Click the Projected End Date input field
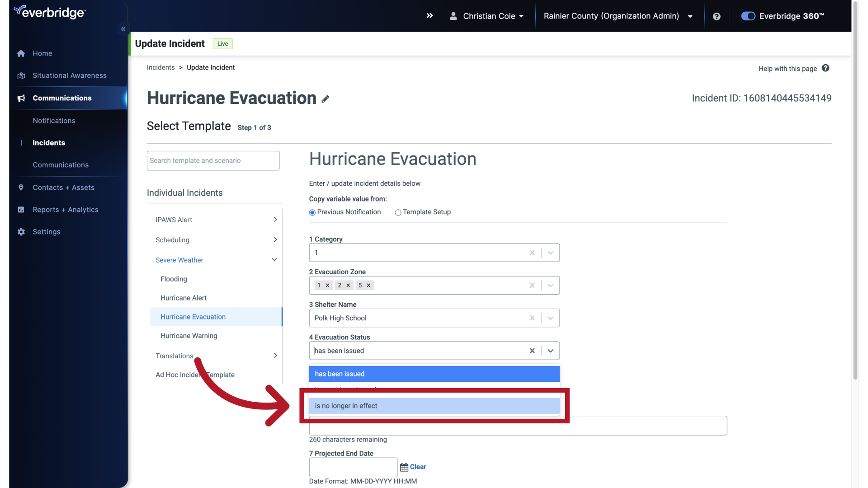This screenshot has width=868, height=488. point(353,467)
